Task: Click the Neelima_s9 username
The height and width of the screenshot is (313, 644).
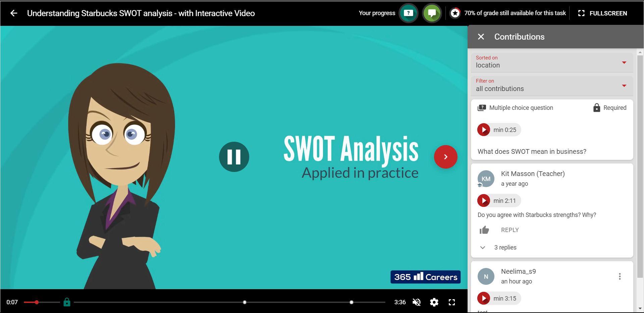Action: point(519,271)
